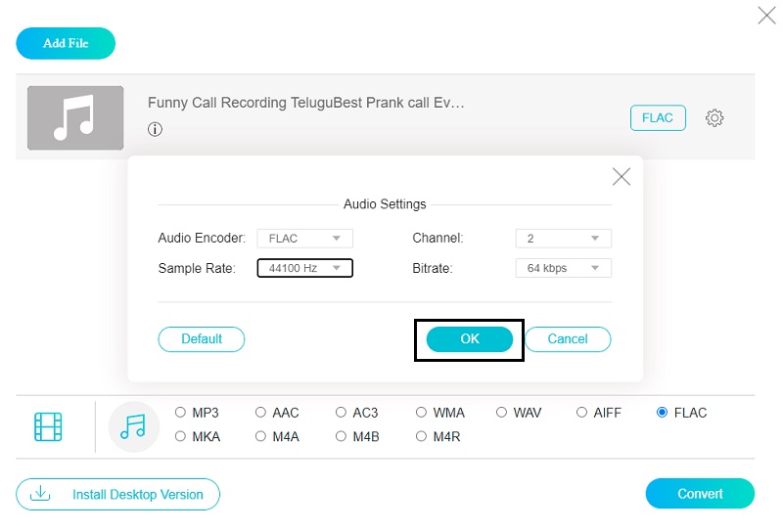Switch to the video format film icon

(x=48, y=426)
